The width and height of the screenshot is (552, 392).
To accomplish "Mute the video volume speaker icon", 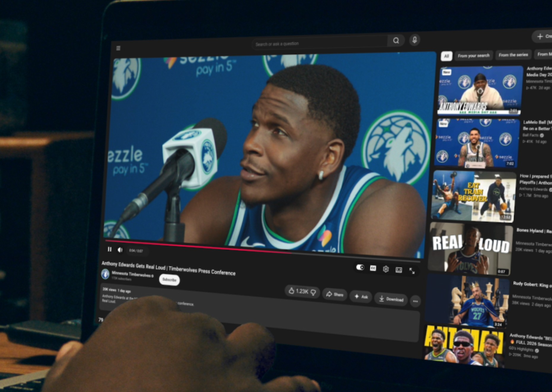I will pyautogui.click(x=120, y=250).
